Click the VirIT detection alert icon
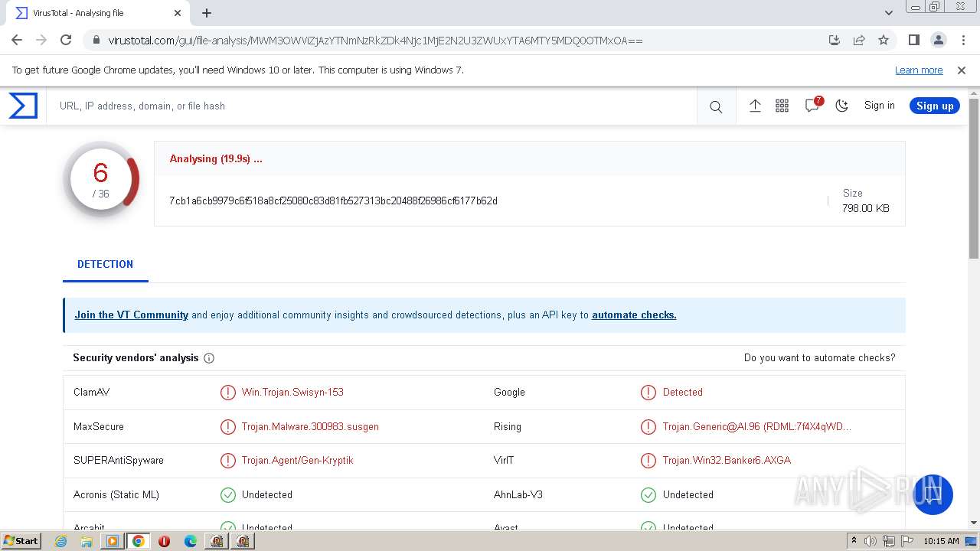980x551 pixels. point(648,461)
